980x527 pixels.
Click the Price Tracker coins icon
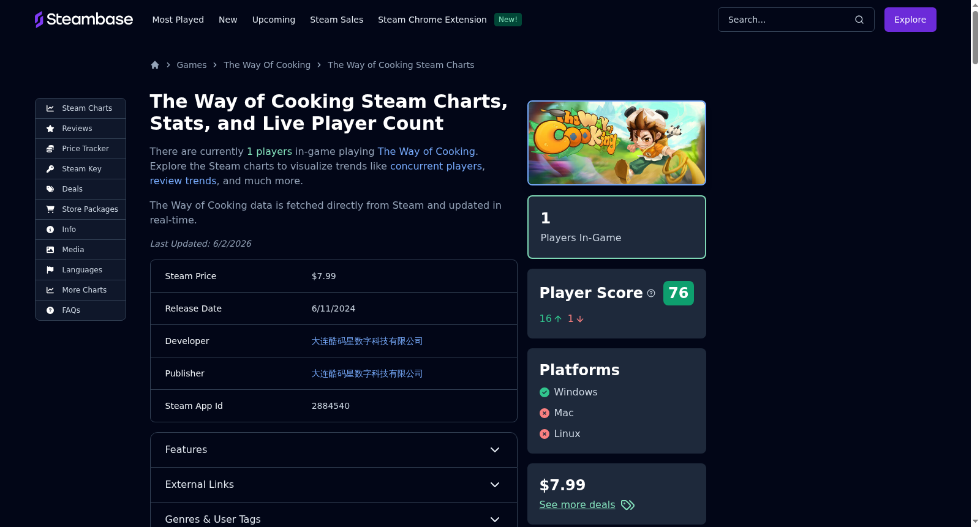click(x=50, y=149)
